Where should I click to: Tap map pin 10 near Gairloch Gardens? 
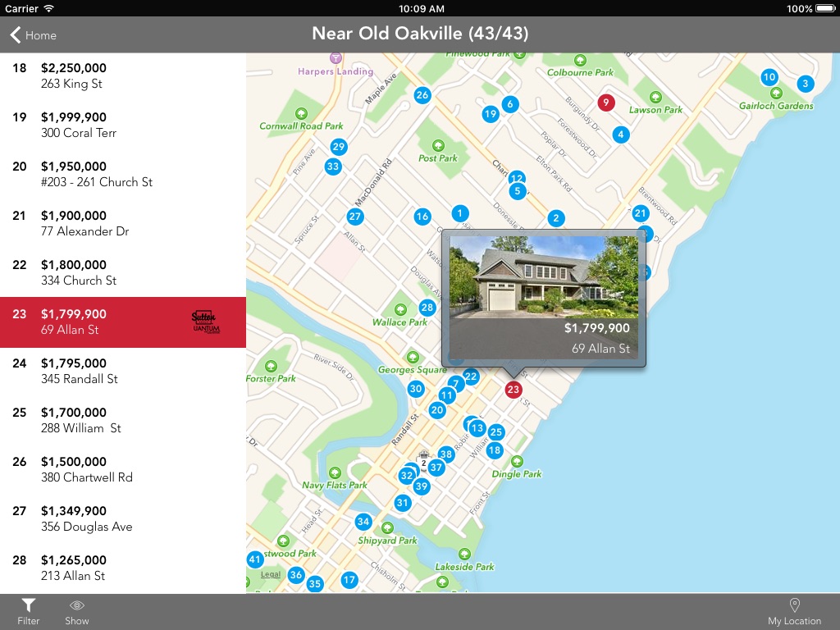point(769,76)
